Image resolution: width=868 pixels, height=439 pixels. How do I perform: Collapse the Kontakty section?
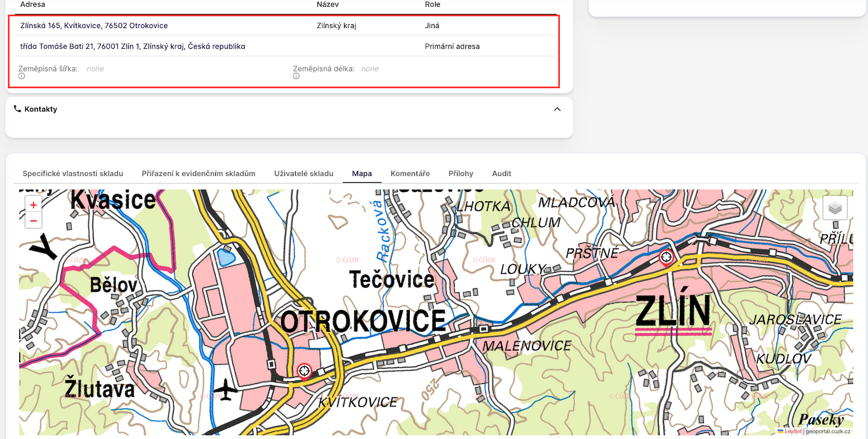pos(557,109)
